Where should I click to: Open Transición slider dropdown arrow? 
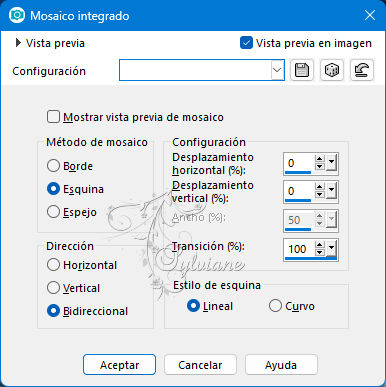(331, 249)
